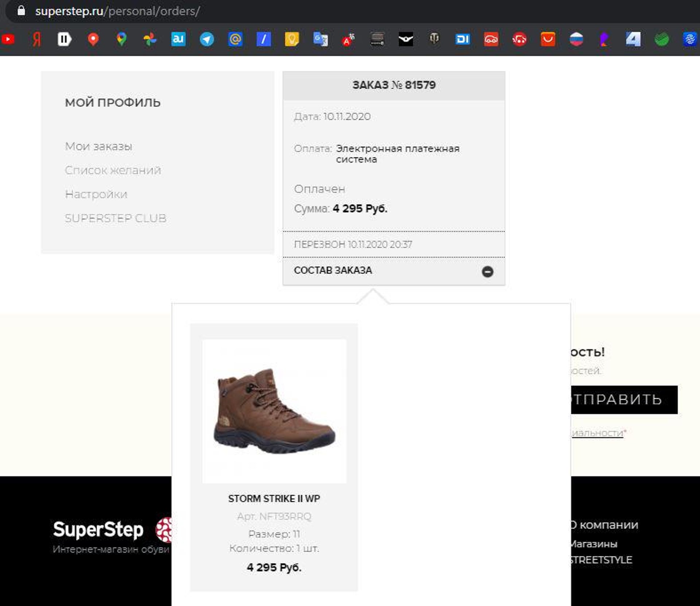
Task: Open the AliExpress orange bag bookmark
Action: tap(548, 39)
